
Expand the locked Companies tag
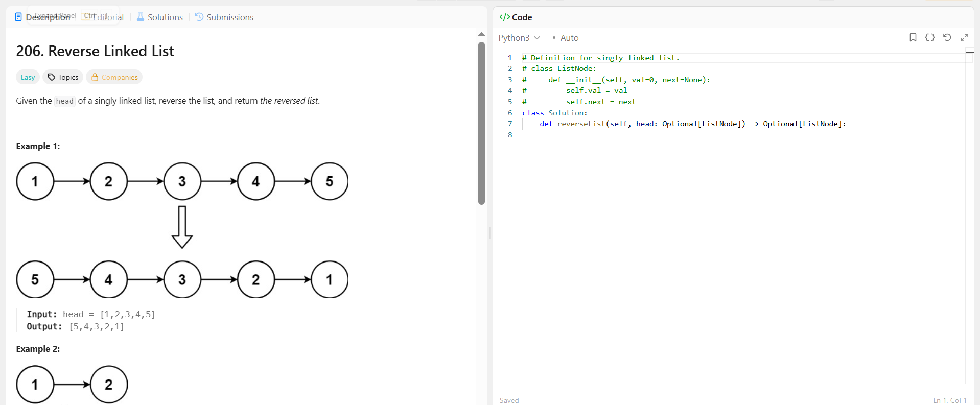(114, 77)
